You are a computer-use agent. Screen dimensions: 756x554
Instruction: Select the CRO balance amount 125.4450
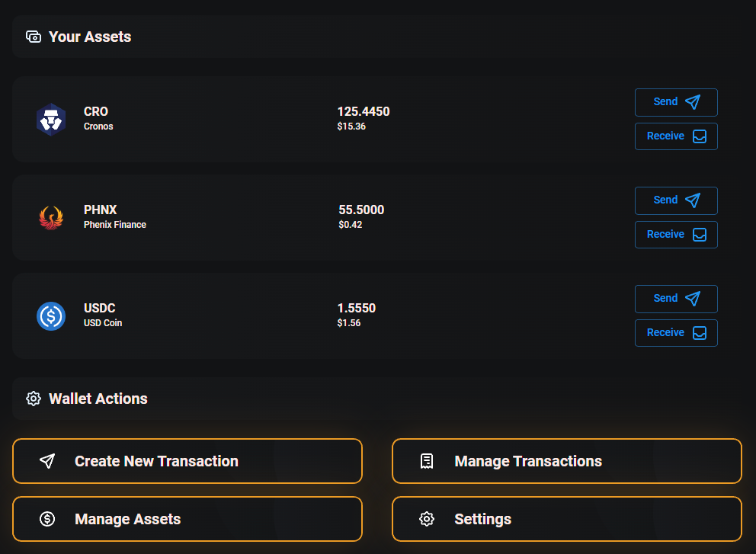[364, 111]
